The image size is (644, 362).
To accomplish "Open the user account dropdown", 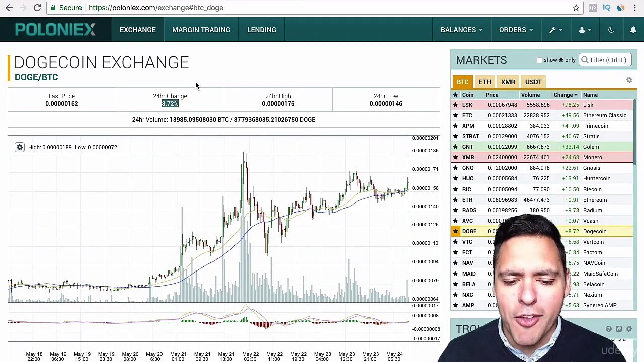I will [585, 30].
